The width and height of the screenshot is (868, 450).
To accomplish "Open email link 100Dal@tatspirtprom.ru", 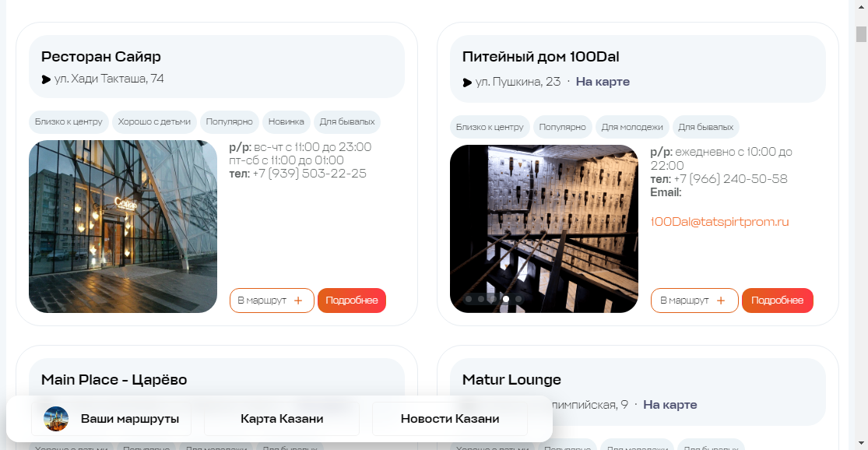I will (x=719, y=222).
